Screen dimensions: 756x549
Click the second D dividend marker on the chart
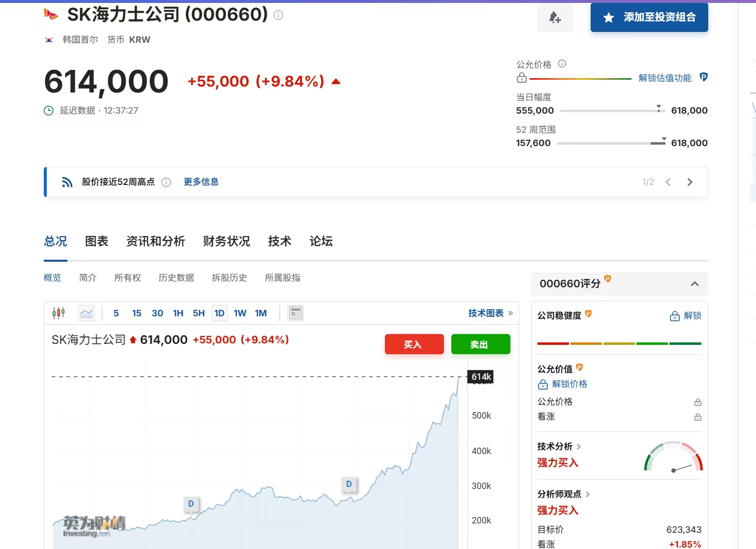(349, 484)
